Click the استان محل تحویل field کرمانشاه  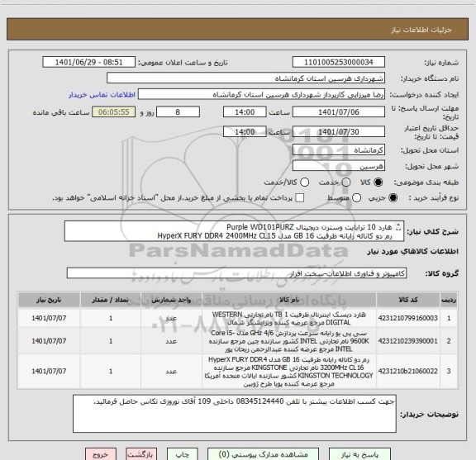[x=339, y=150]
